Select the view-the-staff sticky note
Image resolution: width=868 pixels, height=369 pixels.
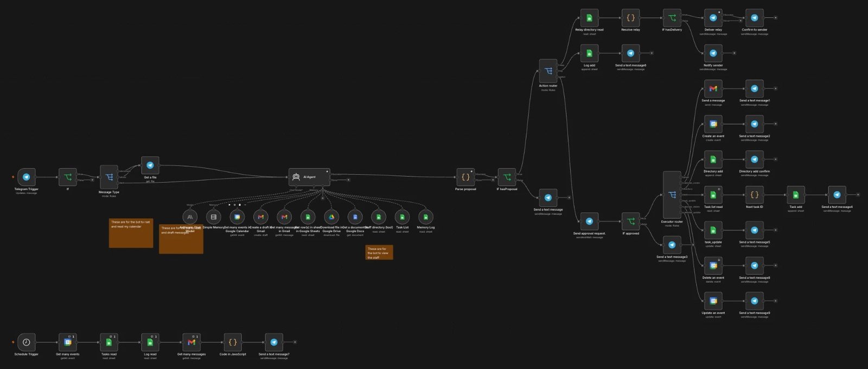(379, 252)
